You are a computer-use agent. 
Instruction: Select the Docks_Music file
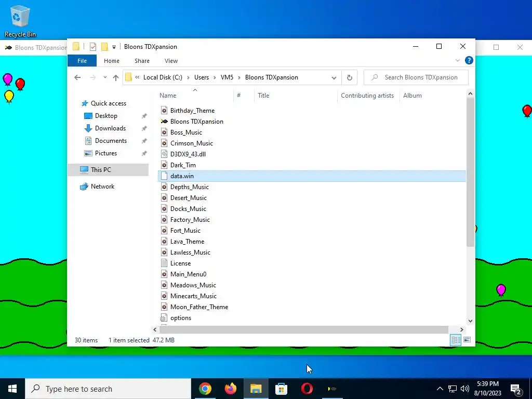(188, 209)
